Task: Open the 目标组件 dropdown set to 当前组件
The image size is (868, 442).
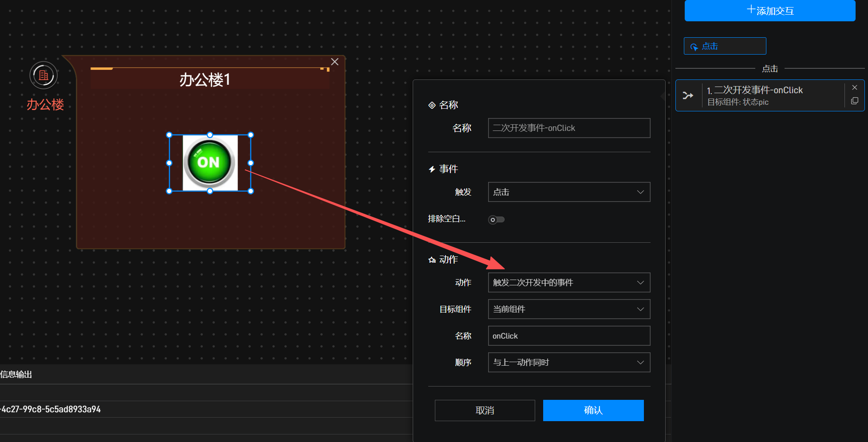Action: tap(569, 309)
